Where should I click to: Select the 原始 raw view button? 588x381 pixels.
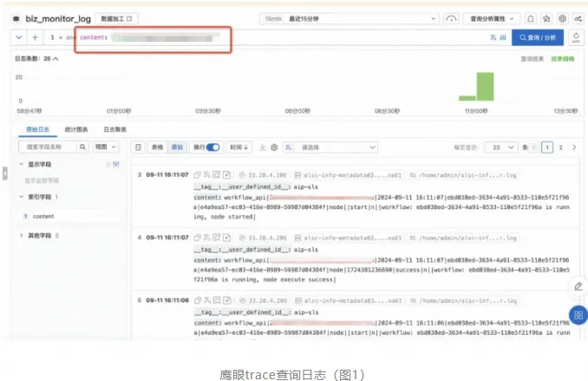point(177,148)
